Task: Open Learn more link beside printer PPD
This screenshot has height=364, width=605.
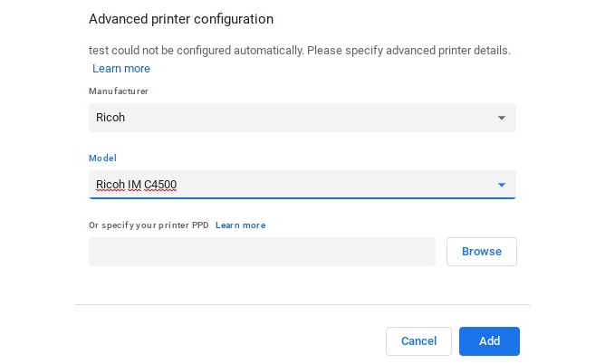Action: point(240,225)
